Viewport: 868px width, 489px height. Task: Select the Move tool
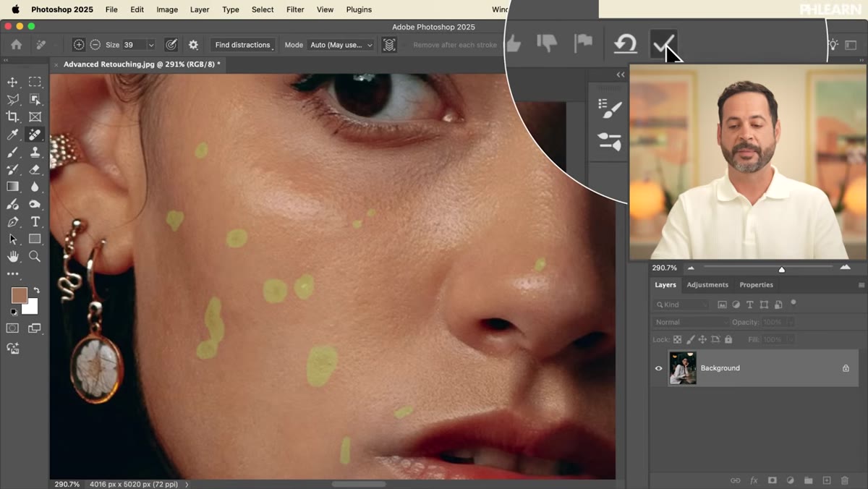[x=12, y=82]
